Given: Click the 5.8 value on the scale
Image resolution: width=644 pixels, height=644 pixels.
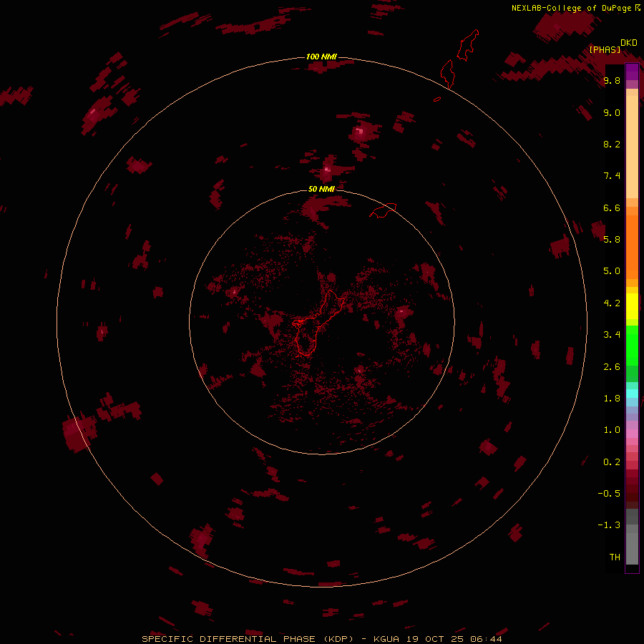Looking at the screenshot, I should [x=612, y=240].
